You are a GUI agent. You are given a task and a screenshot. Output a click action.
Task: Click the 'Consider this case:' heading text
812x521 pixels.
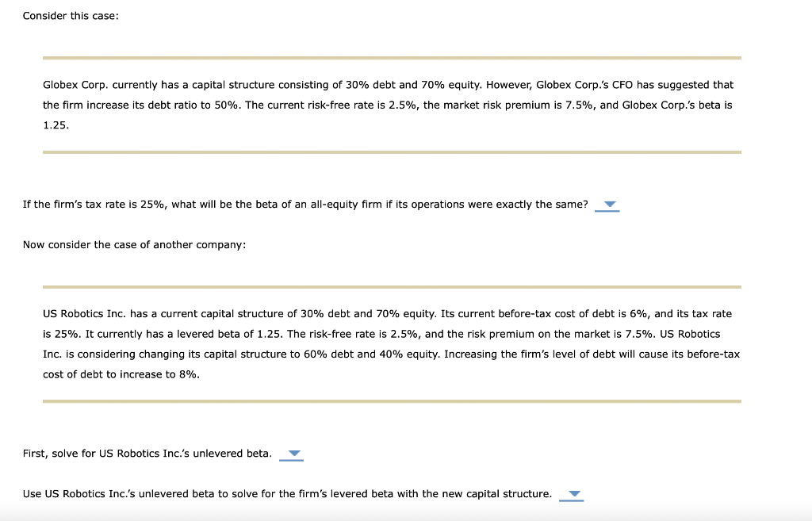(x=71, y=15)
